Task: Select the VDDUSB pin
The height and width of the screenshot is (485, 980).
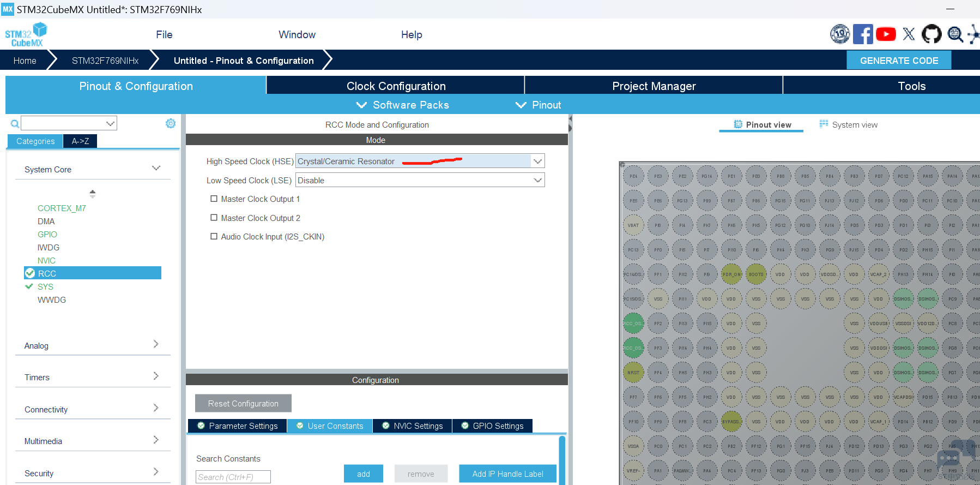Action: [878, 324]
